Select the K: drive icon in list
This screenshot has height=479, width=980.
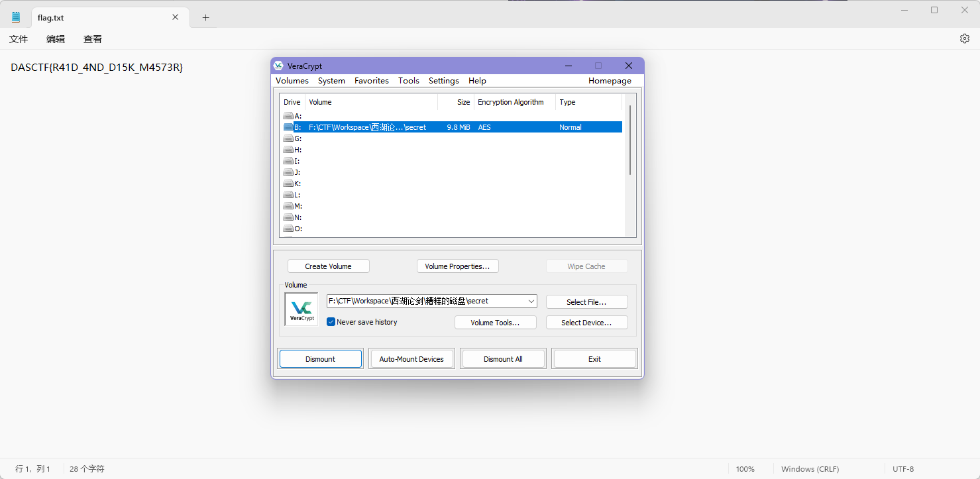(x=288, y=184)
